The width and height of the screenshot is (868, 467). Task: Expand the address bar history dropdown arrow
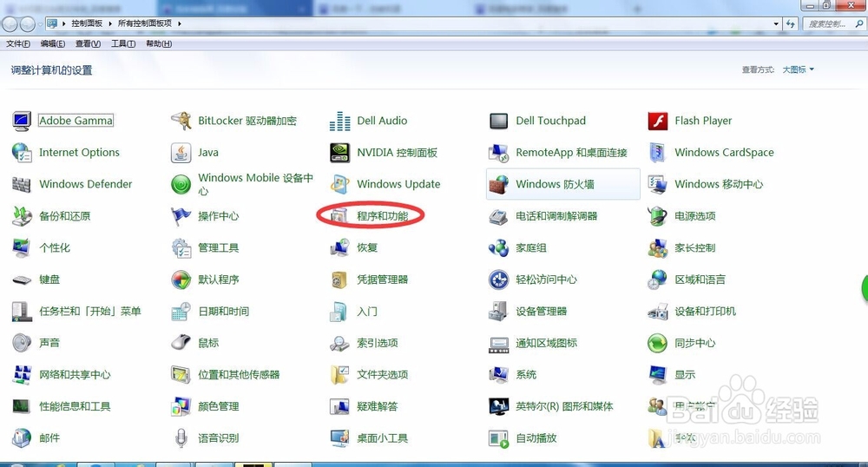[776, 23]
